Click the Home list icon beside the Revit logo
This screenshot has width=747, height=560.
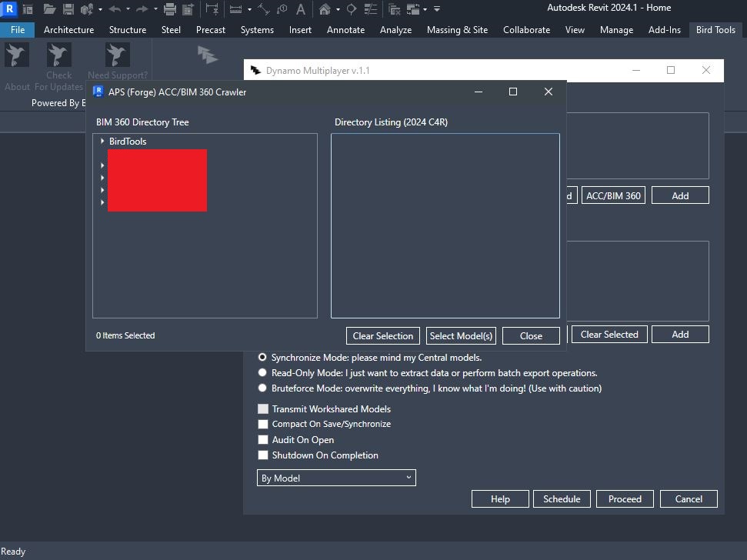pyautogui.click(x=28, y=8)
